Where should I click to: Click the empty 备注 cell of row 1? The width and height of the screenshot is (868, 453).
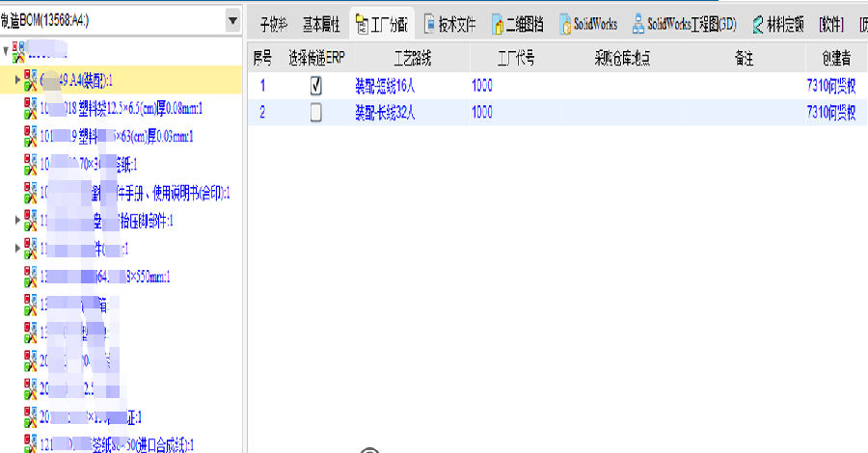pos(744,86)
